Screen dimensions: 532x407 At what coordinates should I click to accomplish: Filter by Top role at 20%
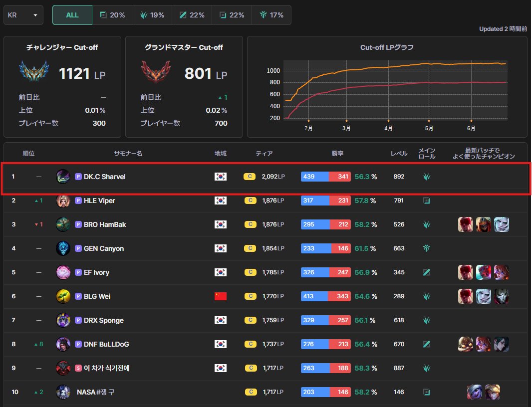click(x=112, y=15)
